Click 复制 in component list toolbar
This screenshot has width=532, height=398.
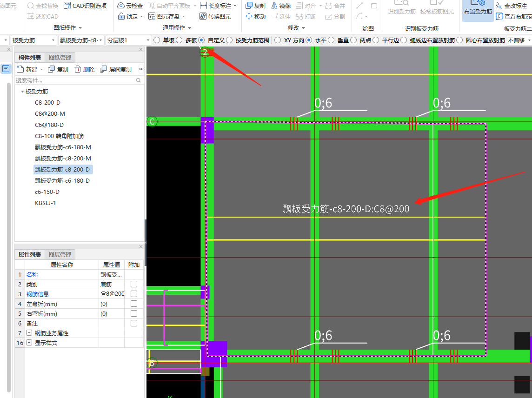(58, 69)
